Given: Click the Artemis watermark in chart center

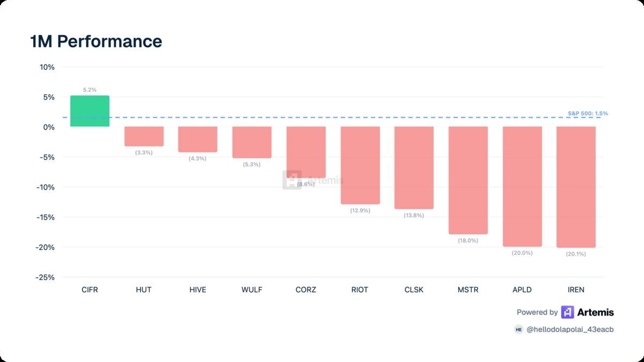Looking at the screenshot, I should coord(313,180).
